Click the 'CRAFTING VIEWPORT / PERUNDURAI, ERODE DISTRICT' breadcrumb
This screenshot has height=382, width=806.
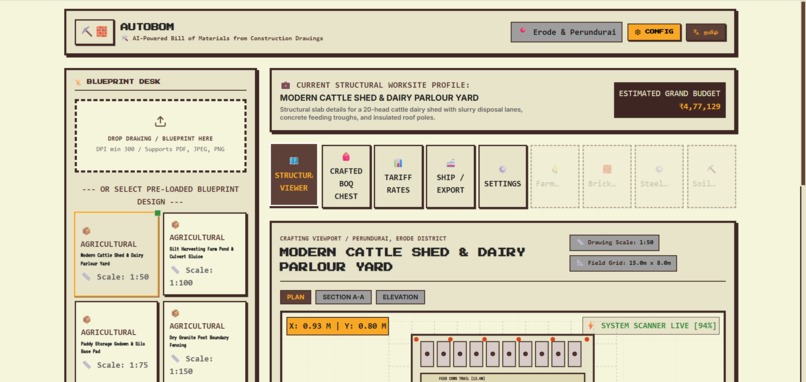click(x=363, y=239)
